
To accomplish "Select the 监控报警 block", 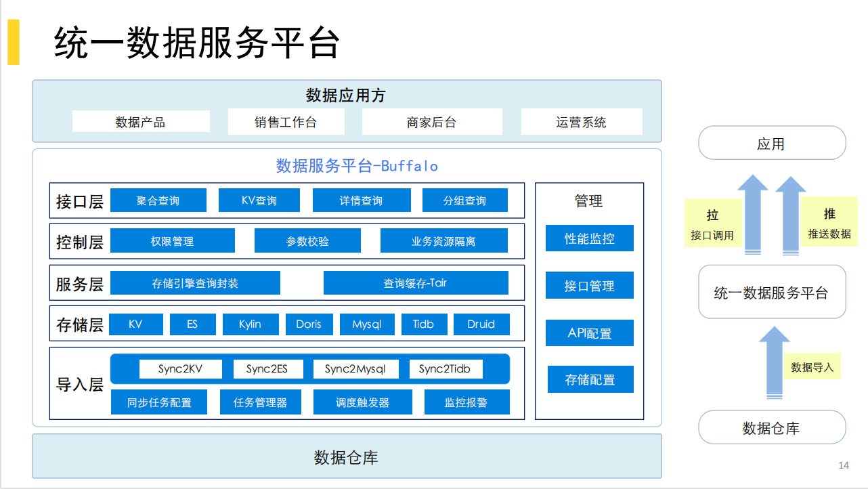I will coord(466,402).
